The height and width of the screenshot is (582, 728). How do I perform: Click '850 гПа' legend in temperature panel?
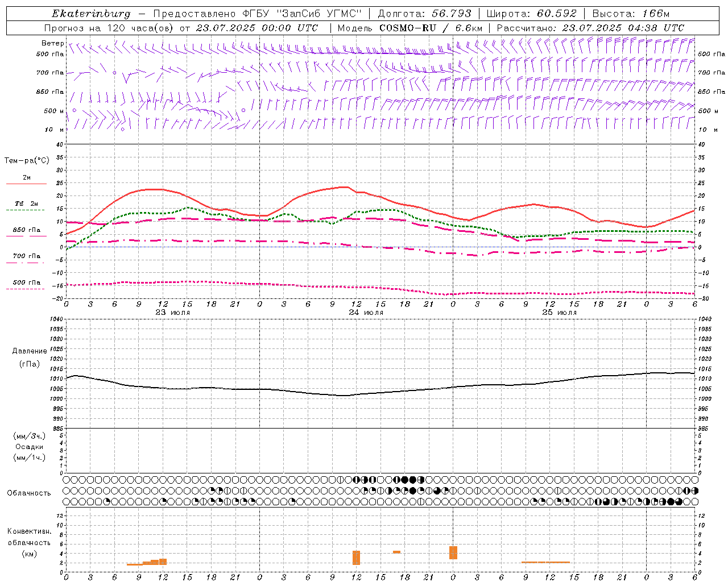pyautogui.click(x=27, y=230)
